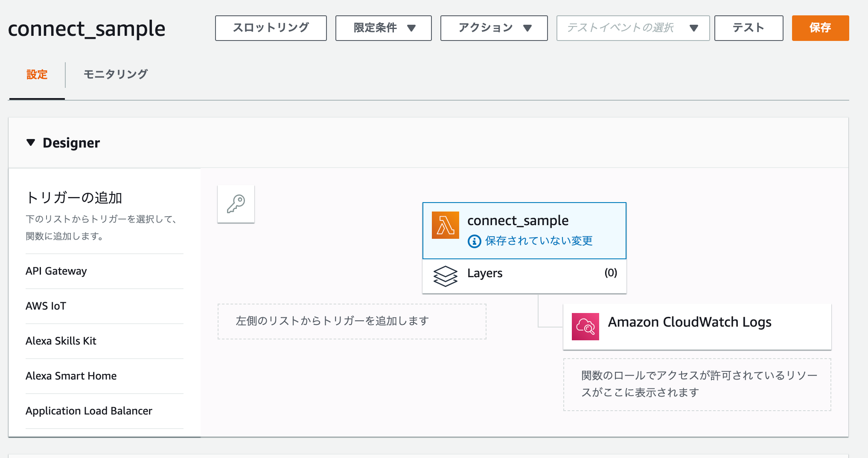This screenshot has width=868, height=458.
Task: Click the orange Lambda function icon
Action: point(445,225)
